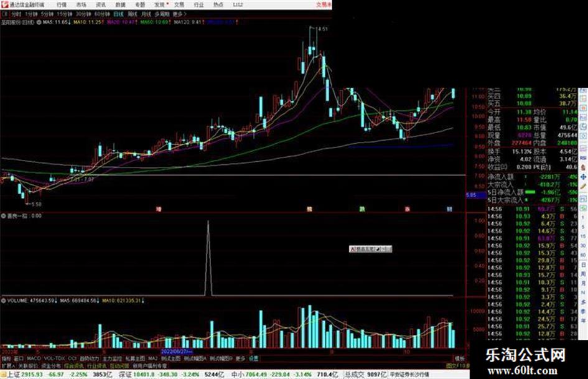Screen dimensions: 588x379
Task: Open the 行情 menu
Action: (x=62, y=5)
